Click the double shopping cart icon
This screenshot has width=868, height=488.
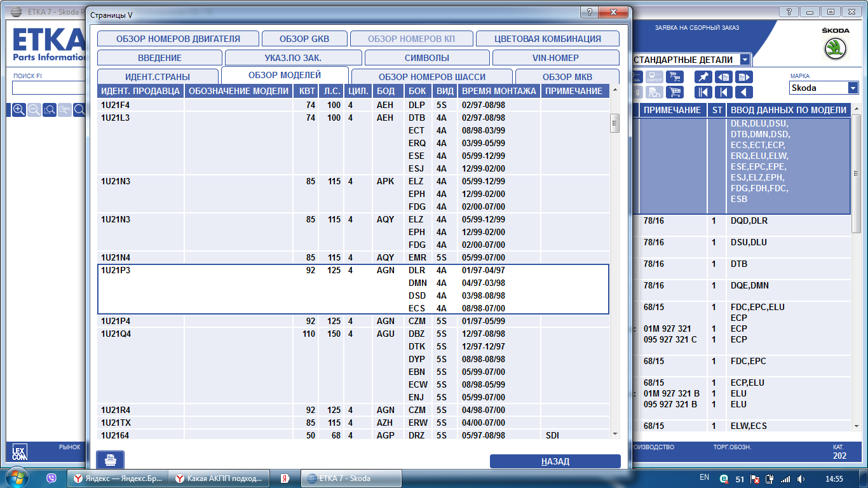point(675,77)
